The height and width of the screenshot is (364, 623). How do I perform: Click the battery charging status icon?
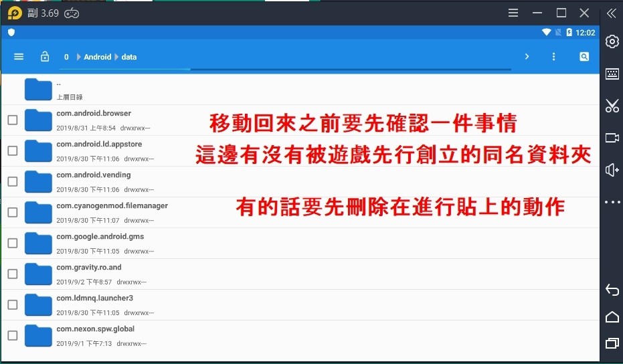[569, 32]
